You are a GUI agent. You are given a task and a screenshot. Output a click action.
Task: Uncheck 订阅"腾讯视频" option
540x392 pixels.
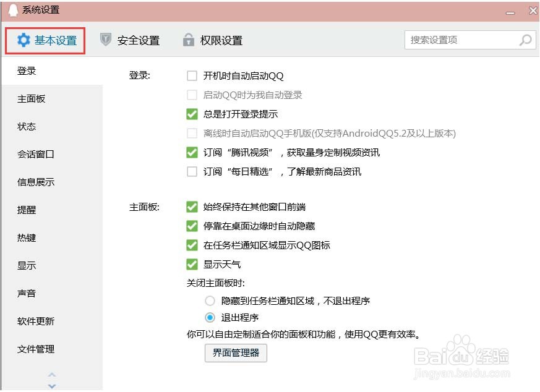[192, 152]
